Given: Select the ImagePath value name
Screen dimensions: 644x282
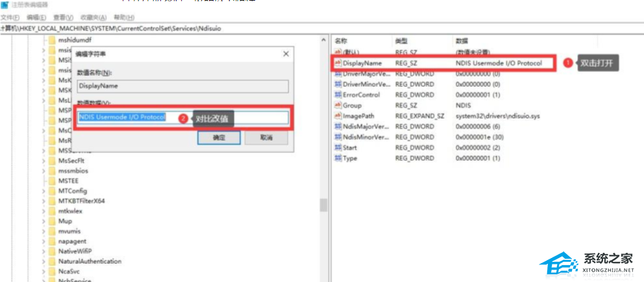Looking at the screenshot, I should coord(358,116).
